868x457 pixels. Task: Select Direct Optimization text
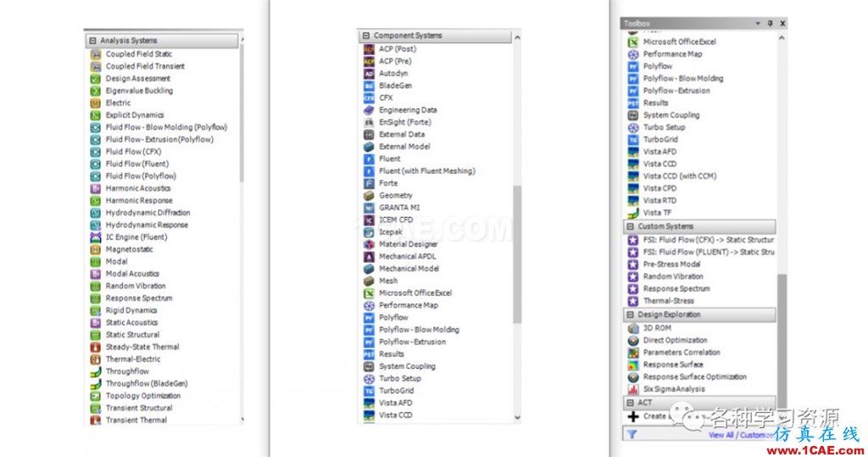click(676, 340)
